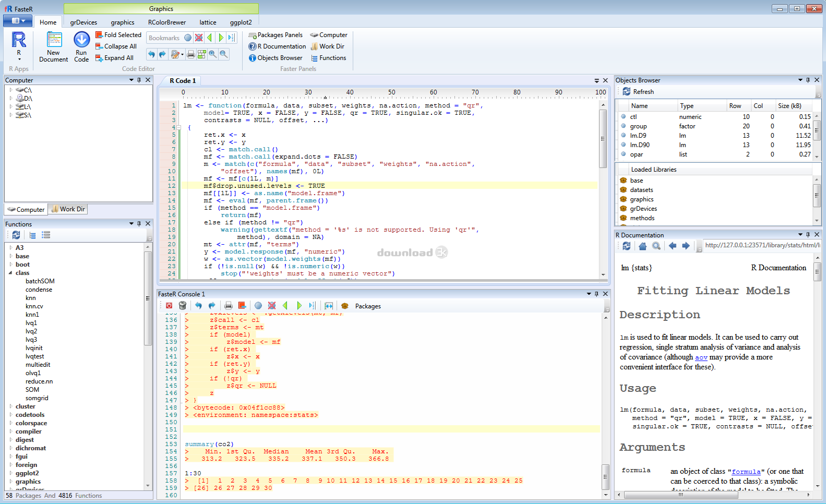Viewport: 826px width, 504px height.
Task: Reload the R Documentation page
Action: [627, 246]
